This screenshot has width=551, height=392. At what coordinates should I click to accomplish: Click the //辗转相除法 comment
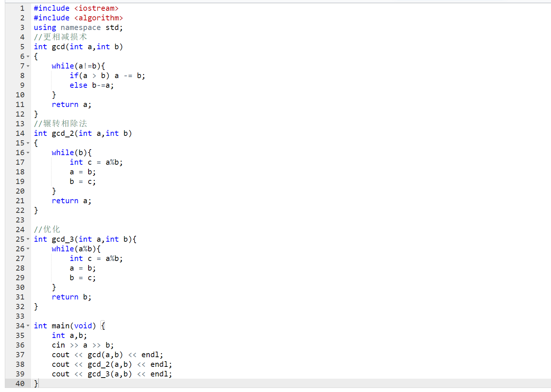(x=60, y=124)
